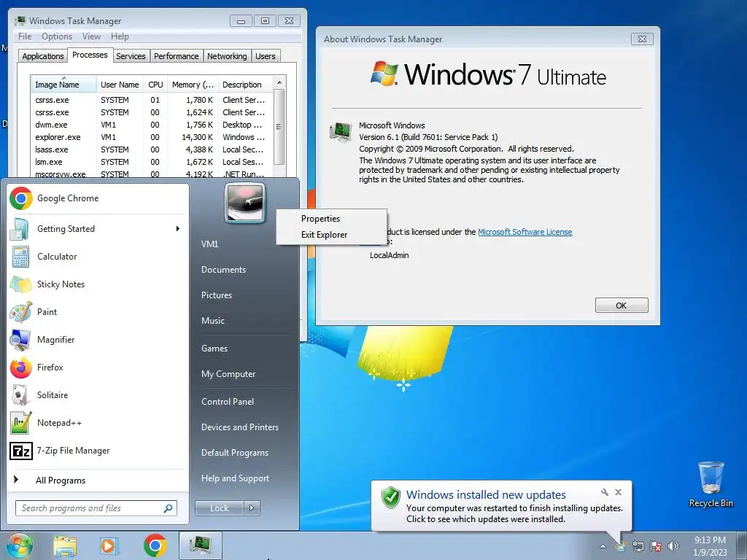Open the File menu in Task Manager
747x560 pixels.
click(x=25, y=36)
